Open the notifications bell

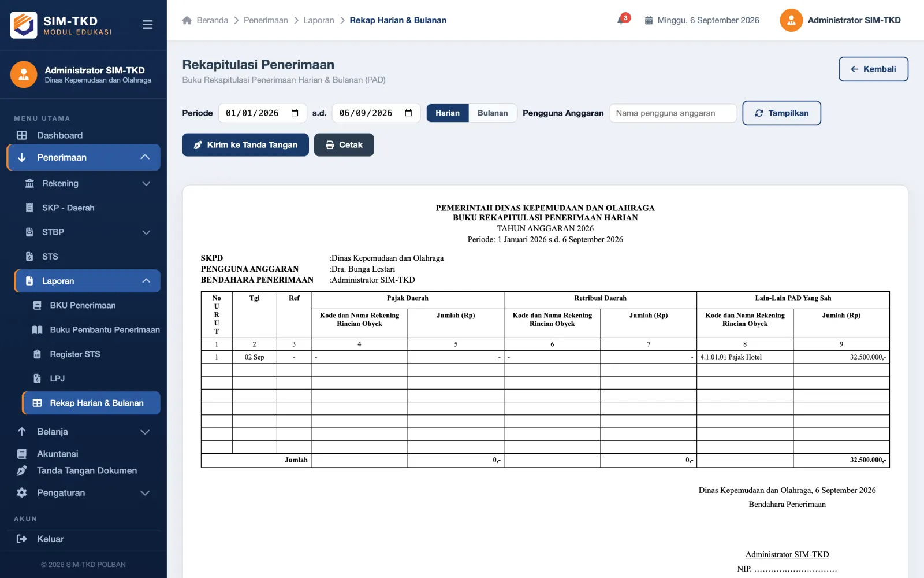point(621,20)
